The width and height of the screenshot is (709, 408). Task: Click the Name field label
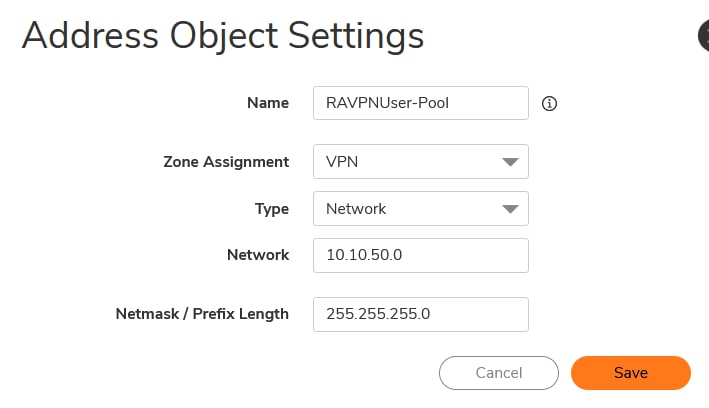coord(268,102)
